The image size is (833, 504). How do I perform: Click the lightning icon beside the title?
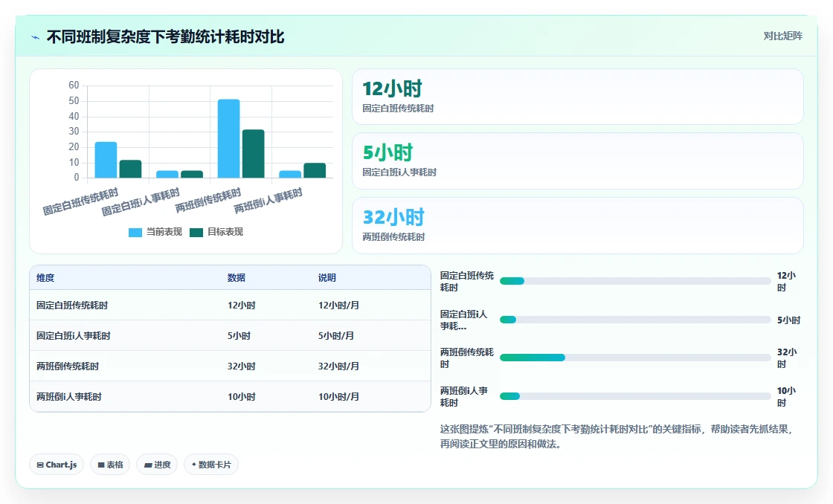(x=36, y=37)
